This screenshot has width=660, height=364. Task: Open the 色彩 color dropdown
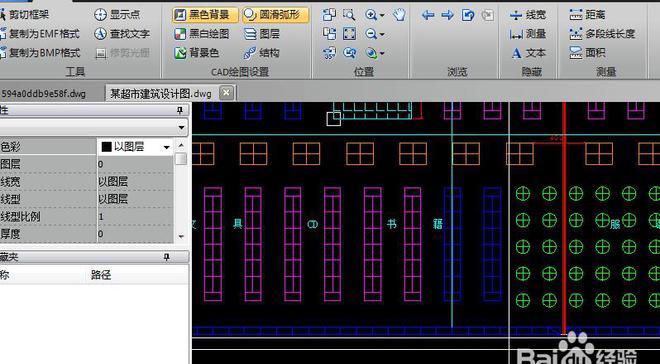[x=167, y=147]
